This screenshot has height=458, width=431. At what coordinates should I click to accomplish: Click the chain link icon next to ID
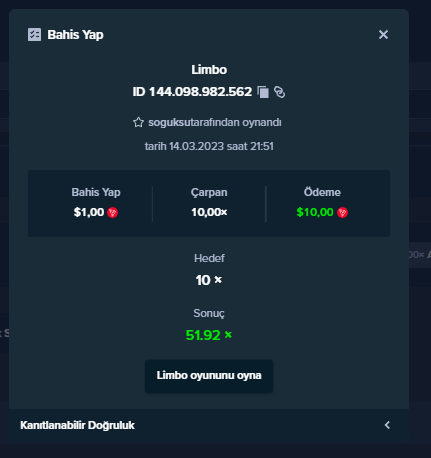pyautogui.click(x=279, y=92)
